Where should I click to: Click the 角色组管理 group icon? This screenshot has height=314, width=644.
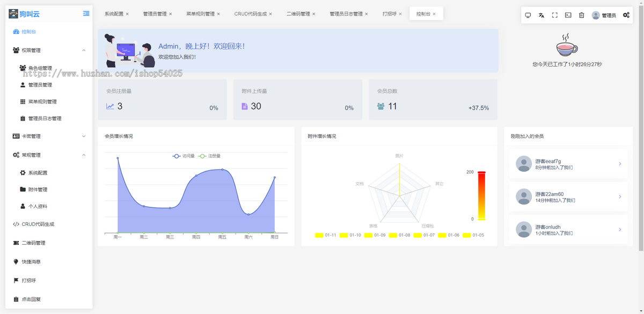tap(23, 68)
